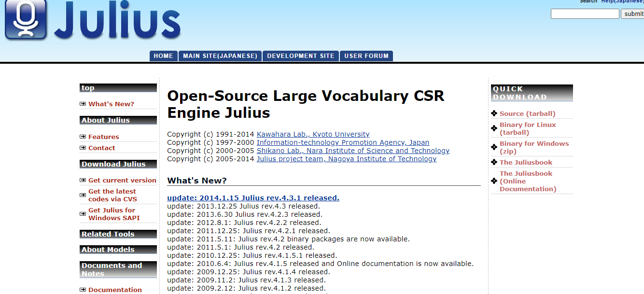
Task: Click update 2011.5.11 binary packages text
Action: click(288, 239)
